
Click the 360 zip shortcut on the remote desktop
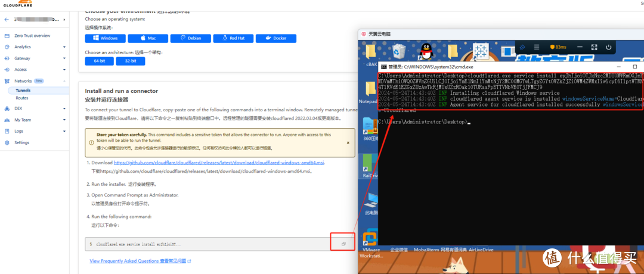(371, 126)
